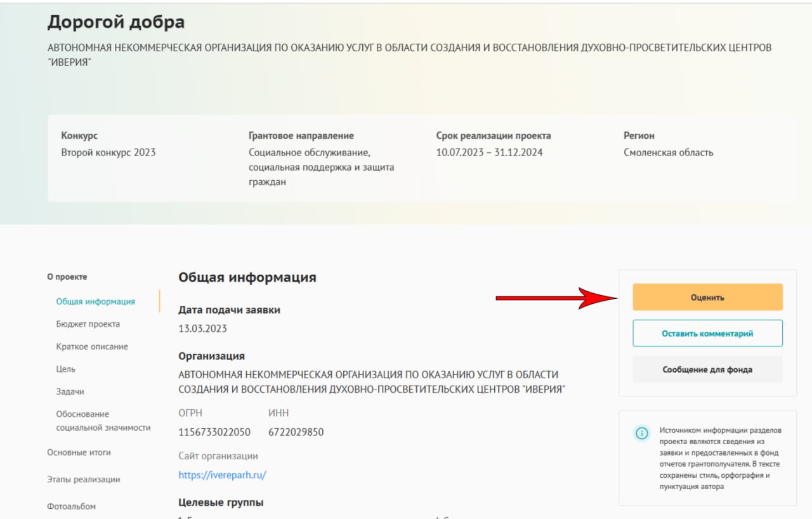Open Сообщение для фонда
The height and width of the screenshot is (519, 812).
click(x=707, y=369)
